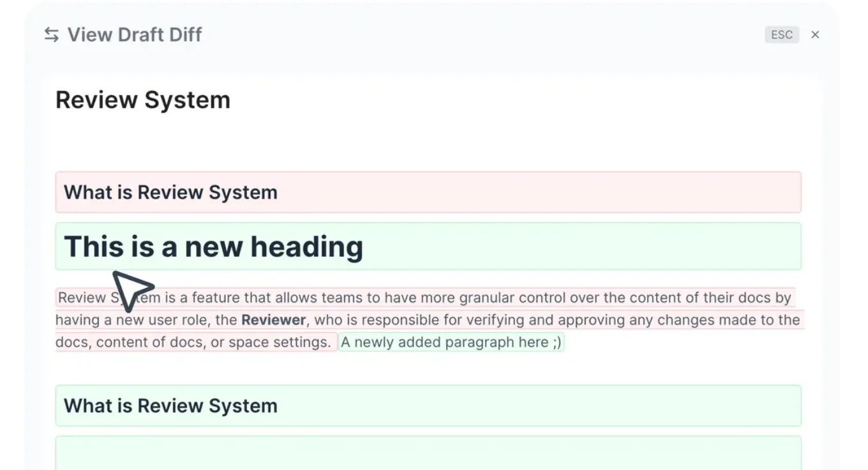
Task: Click the green What is Review System heading
Action: (428, 406)
